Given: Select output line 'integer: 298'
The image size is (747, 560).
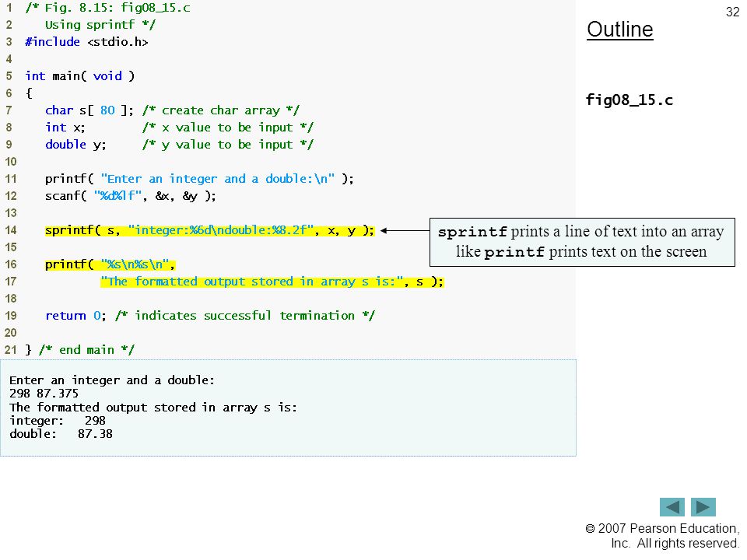Looking at the screenshot, I should click(57, 421).
